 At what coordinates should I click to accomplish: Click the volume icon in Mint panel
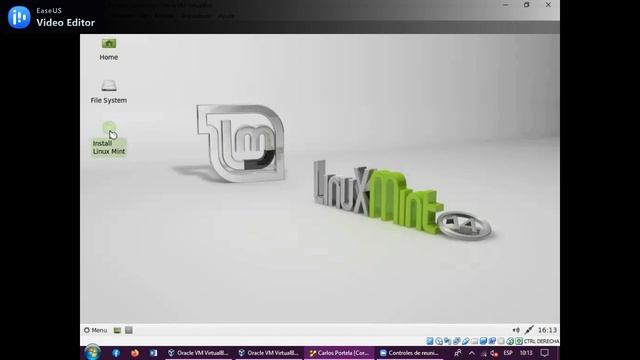(516, 330)
